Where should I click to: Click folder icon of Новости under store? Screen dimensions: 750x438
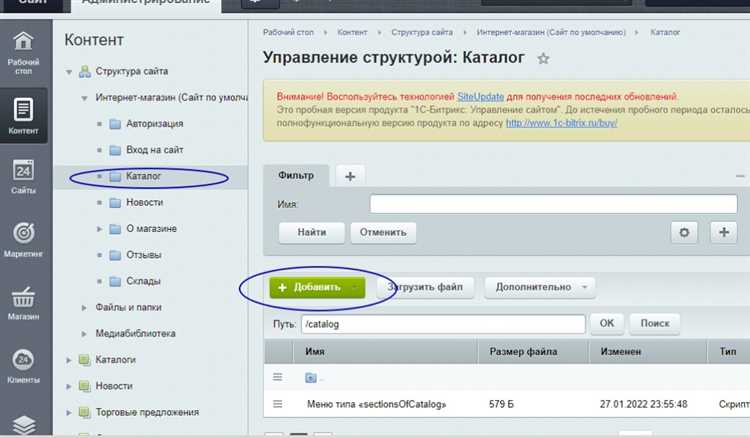coord(115,203)
